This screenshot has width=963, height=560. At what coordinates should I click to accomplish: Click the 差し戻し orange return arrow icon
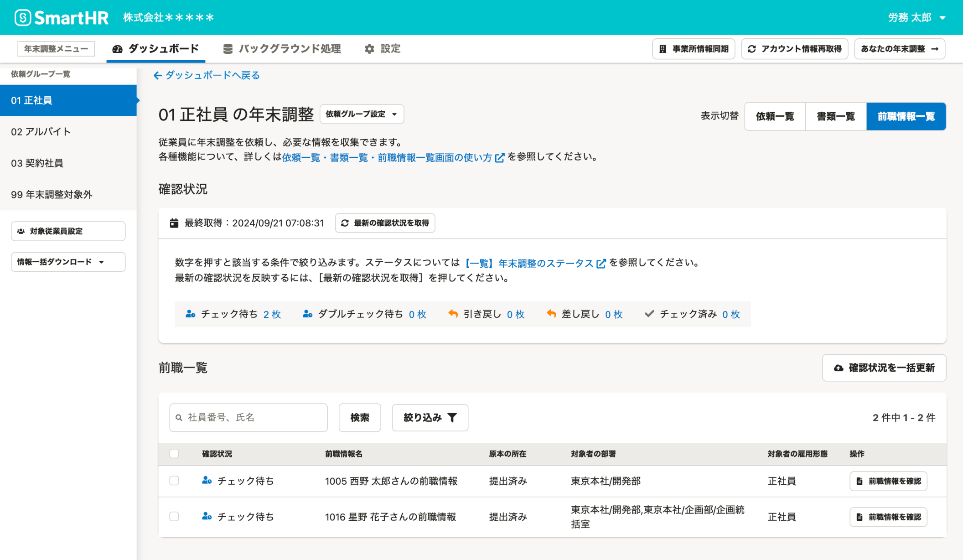click(x=551, y=314)
